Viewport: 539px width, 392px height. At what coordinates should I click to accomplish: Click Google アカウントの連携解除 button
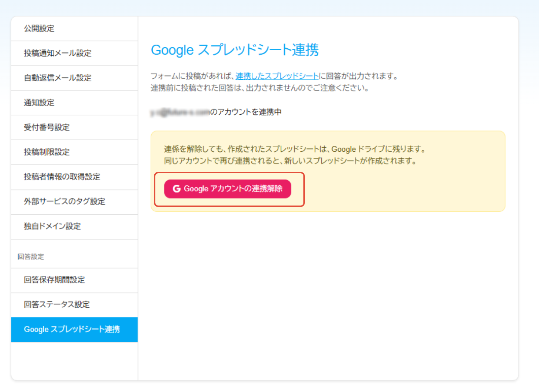[x=228, y=189]
